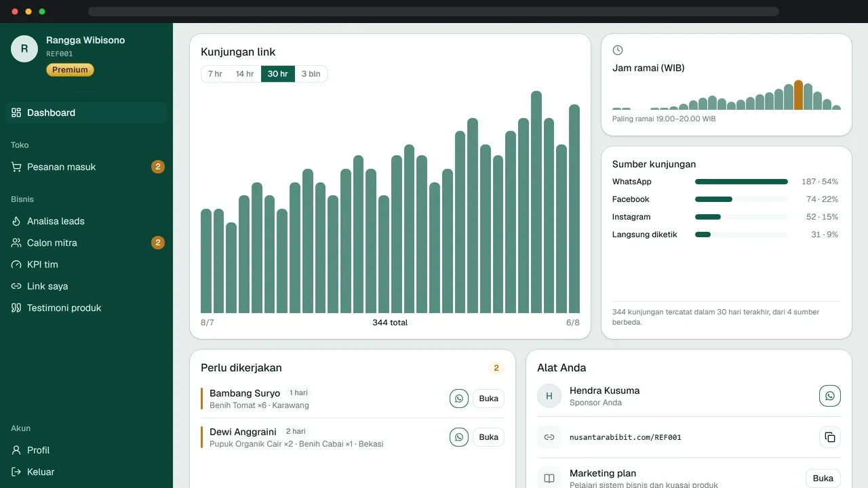Click the Facebook source progress bar

coord(741,199)
